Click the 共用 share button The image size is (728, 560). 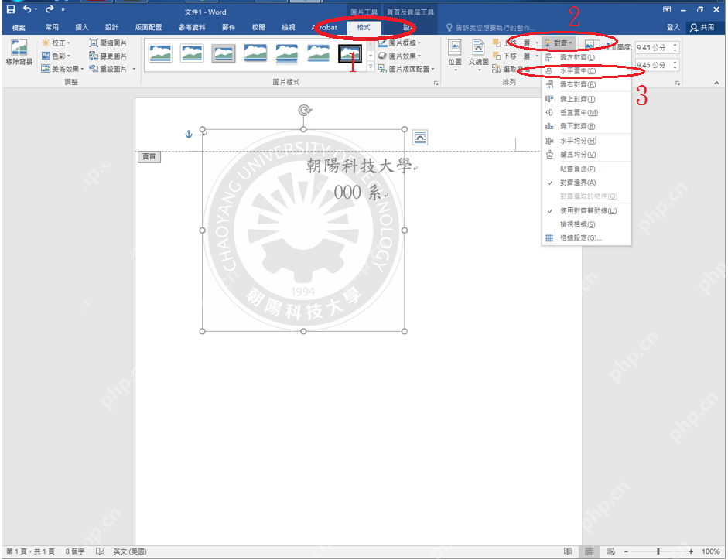coord(702,27)
